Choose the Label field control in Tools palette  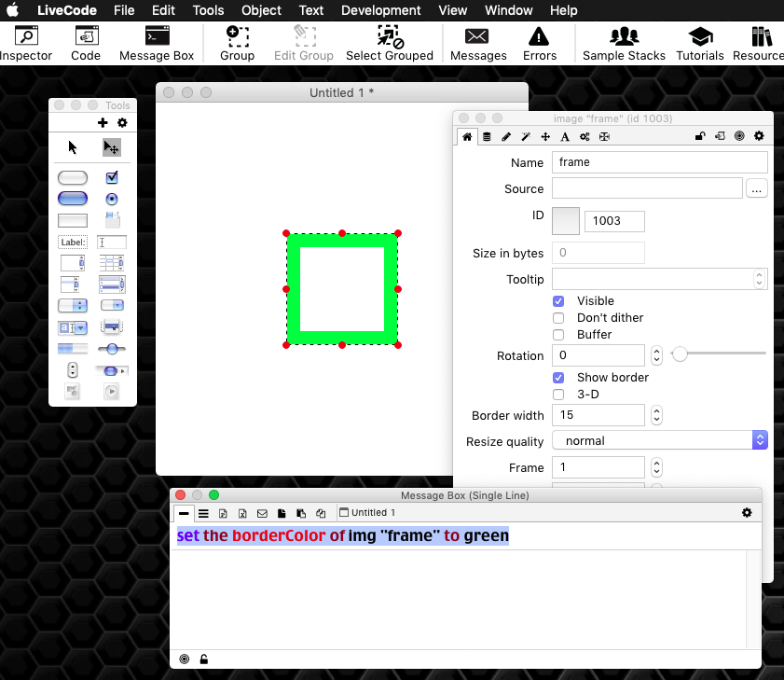73,242
